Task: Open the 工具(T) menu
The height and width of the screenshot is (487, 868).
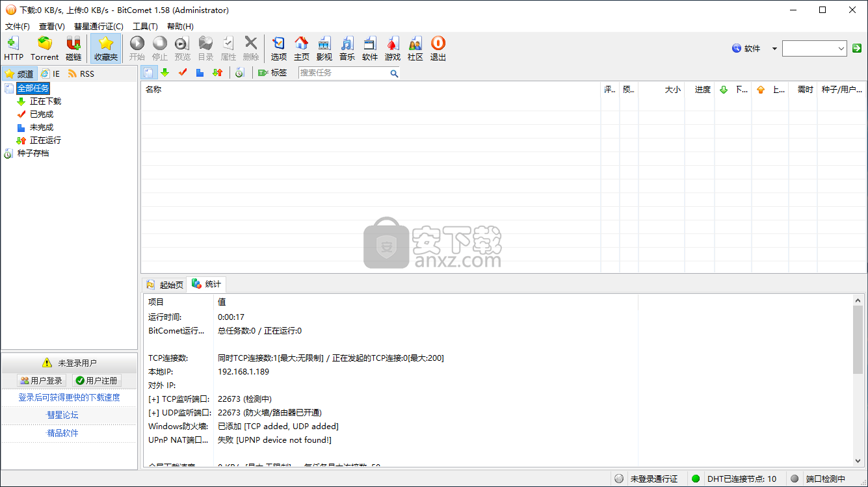Action: [x=145, y=27]
